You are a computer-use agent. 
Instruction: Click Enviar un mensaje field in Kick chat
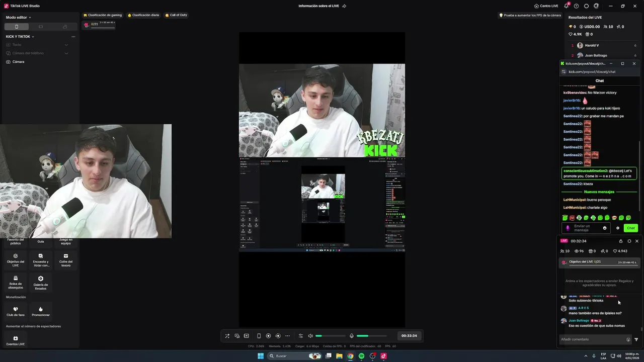pyautogui.click(x=586, y=228)
